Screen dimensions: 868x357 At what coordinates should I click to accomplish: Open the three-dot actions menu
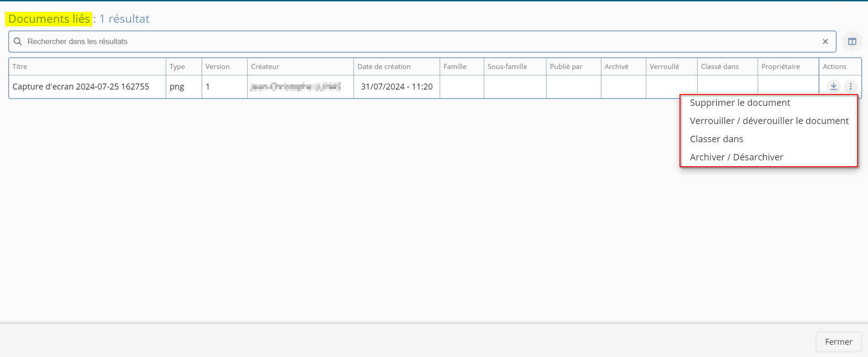(850, 86)
